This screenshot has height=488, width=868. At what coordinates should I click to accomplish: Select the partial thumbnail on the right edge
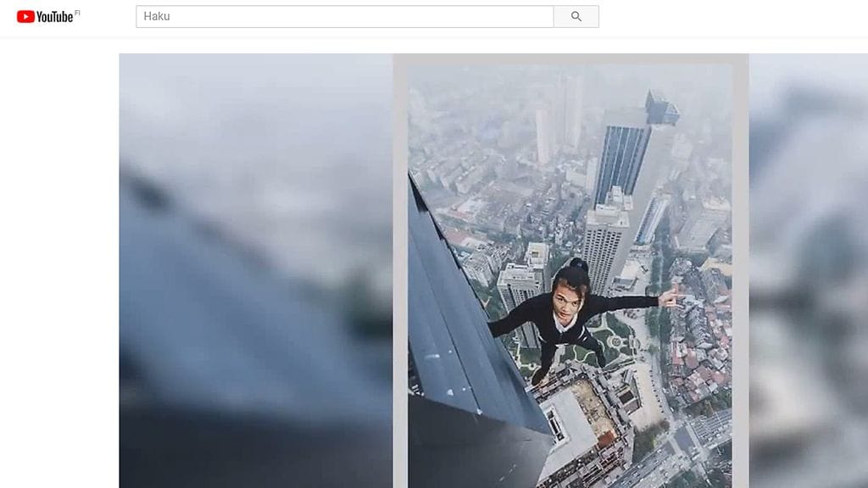click(805, 271)
